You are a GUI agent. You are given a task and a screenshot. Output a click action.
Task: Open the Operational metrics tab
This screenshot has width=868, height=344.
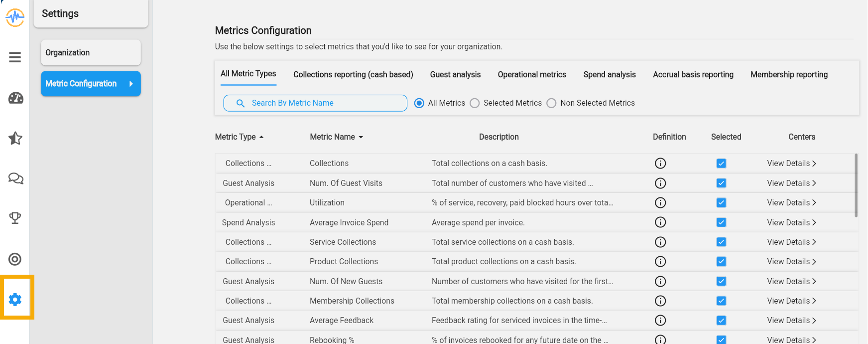(x=532, y=75)
